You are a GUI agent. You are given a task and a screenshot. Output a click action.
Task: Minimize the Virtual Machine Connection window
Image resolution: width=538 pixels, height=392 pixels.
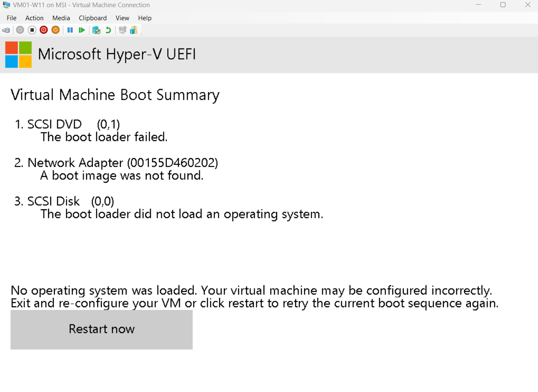pyautogui.click(x=478, y=5)
